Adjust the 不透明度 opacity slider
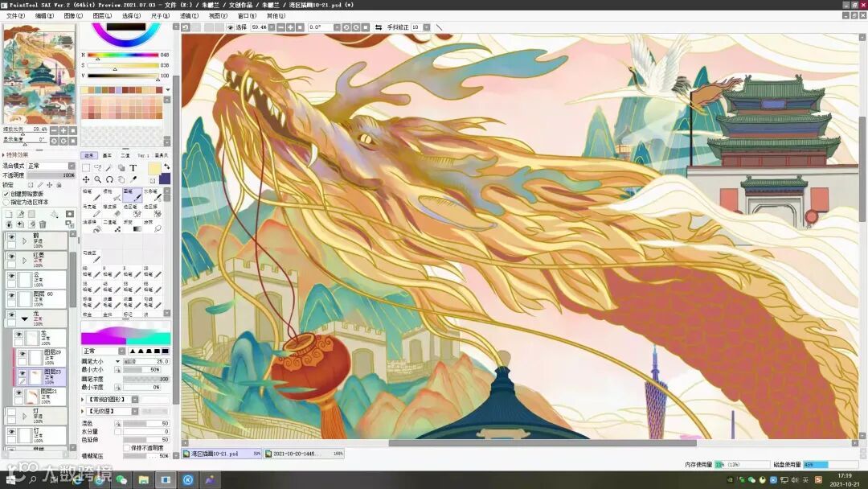This screenshot has height=489, width=868. (x=51, y=175)
